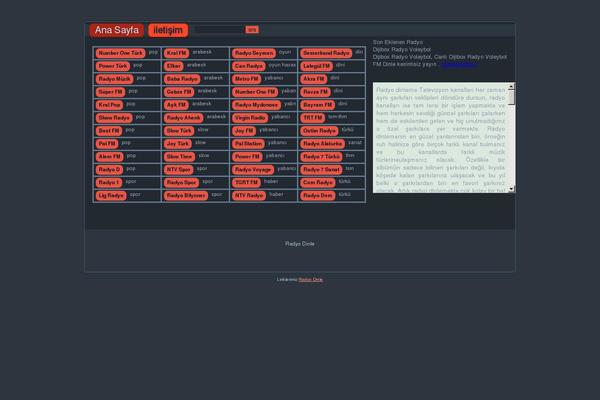Tune in to NTV Spor

(179, 170)
